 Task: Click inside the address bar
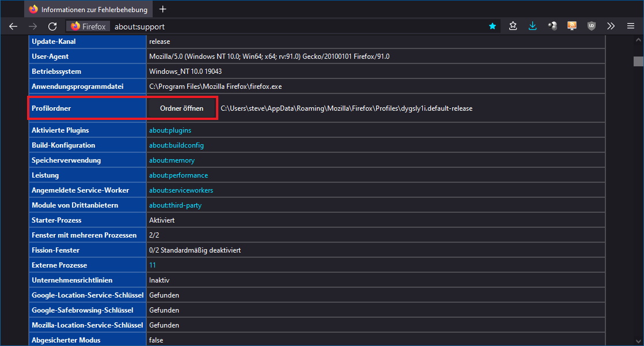[230, 26]
